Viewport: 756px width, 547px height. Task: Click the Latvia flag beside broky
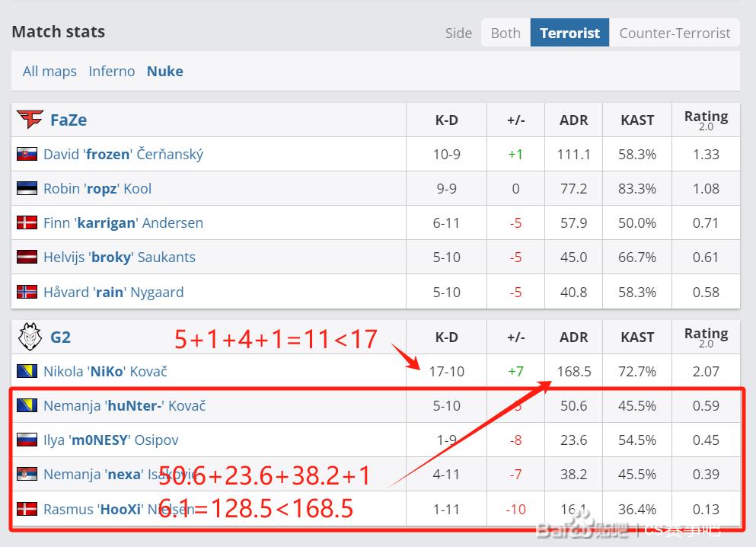(27, 257)
